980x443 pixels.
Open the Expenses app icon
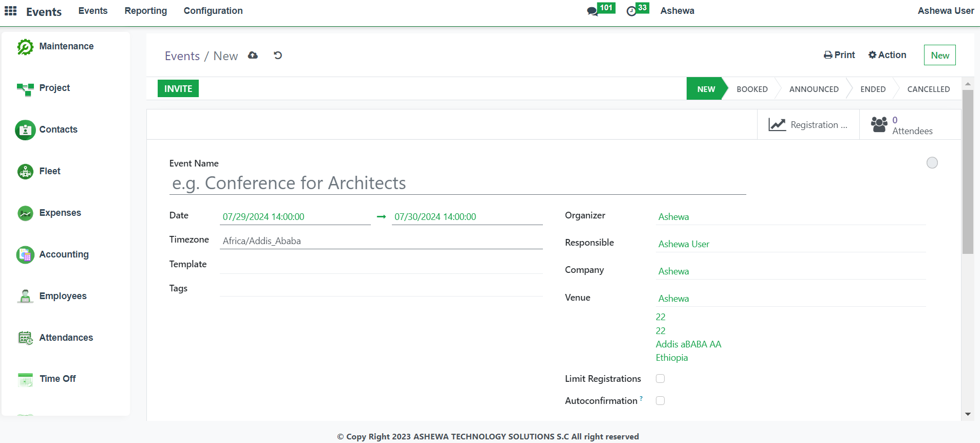pos(25,213)
